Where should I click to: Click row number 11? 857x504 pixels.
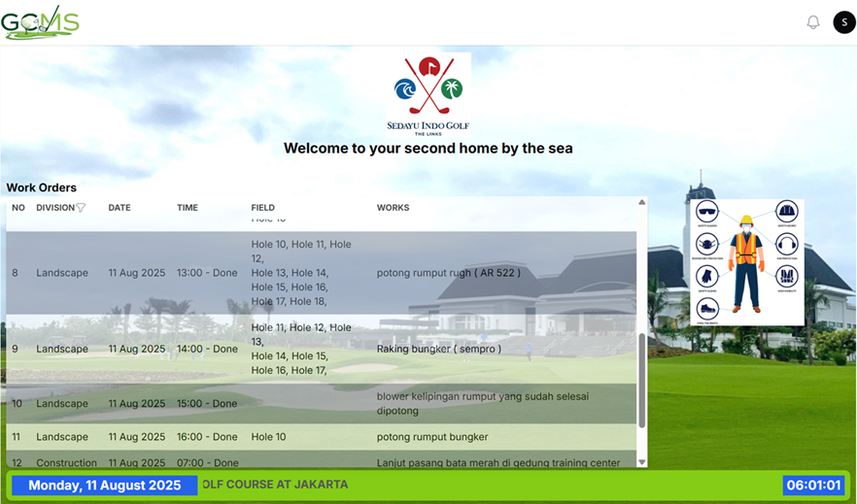click(16, 437)
